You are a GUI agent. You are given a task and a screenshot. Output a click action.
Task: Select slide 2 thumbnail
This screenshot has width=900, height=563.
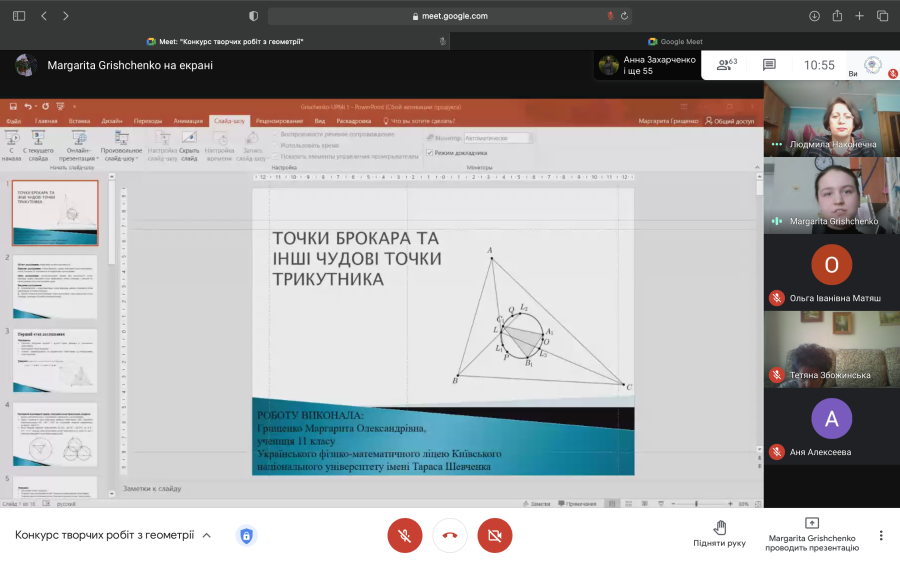pyautogui.click(x=55, y=286)
